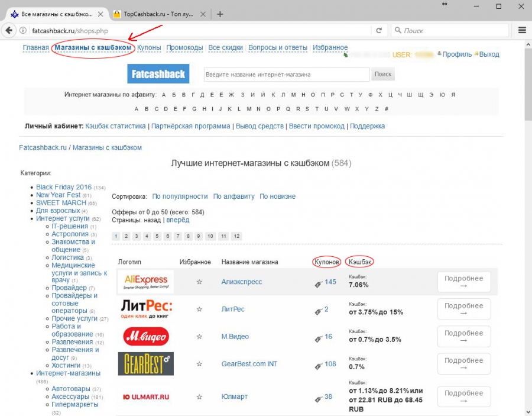The image size is (532, 416).
Task: Open Купоны menu item
Action: click(x=149, y=47)
